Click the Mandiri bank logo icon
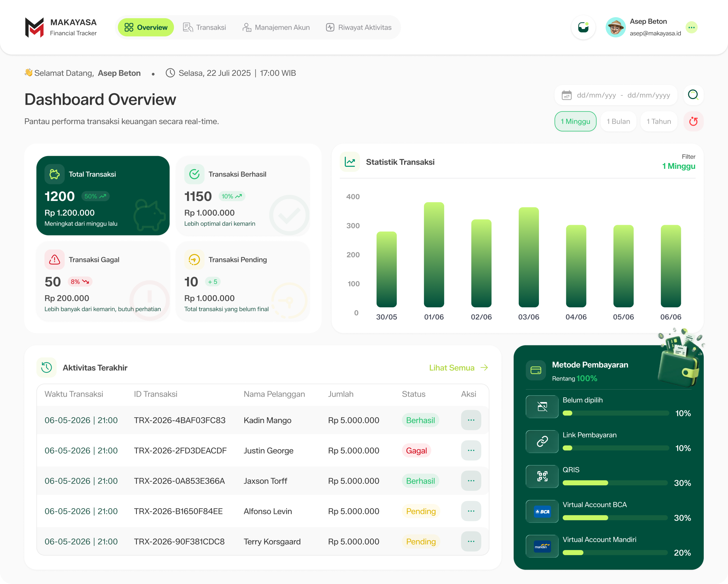The height and width of the screenshot is (584, 728). pyautogui.click(x=542, y=546)
